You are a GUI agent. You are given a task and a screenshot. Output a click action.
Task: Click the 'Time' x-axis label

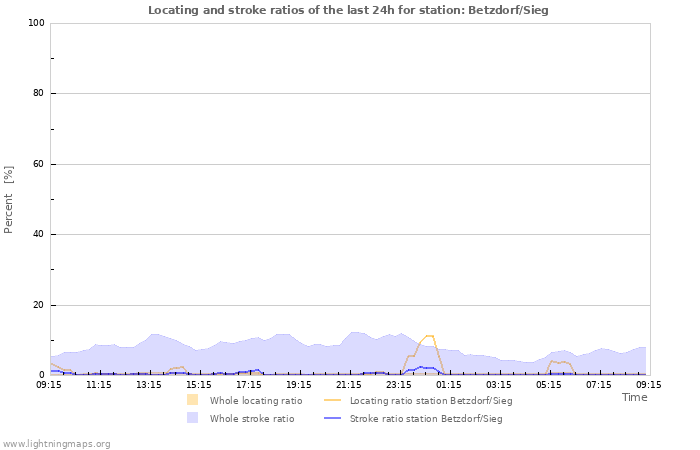click(x=634, y=397)
